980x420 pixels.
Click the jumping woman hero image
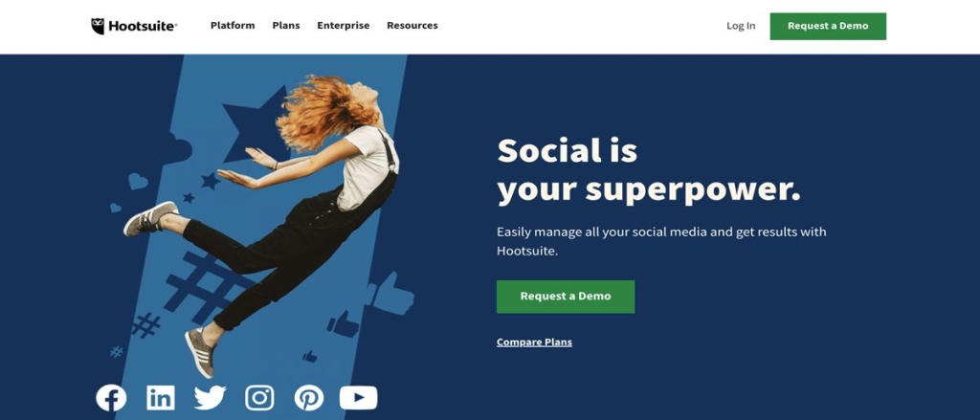coord(262,225)
